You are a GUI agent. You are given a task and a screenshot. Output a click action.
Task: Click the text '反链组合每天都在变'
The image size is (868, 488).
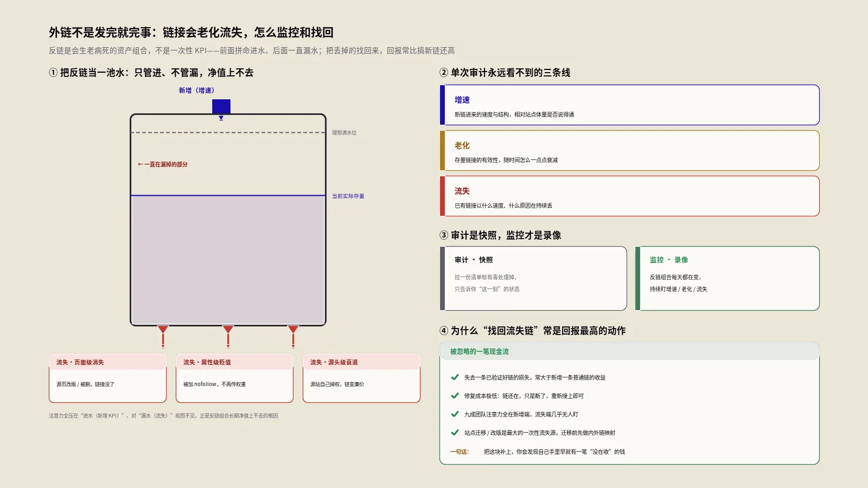click(675, 277)
